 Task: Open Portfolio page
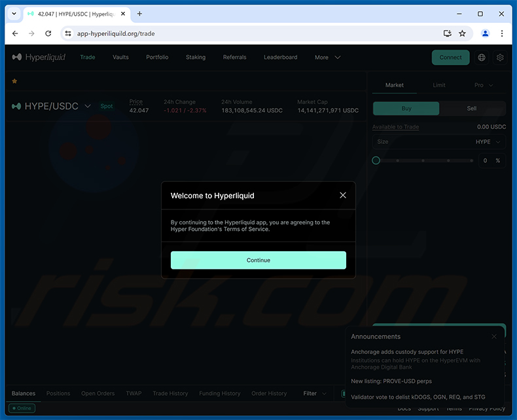pos(157,58)
